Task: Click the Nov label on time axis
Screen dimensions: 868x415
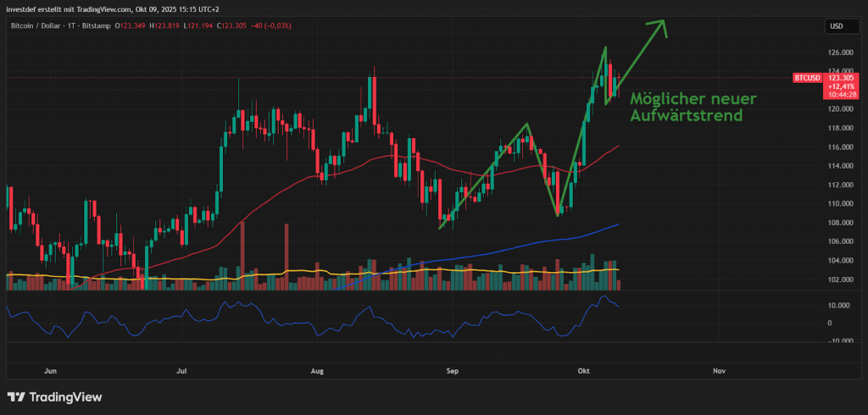Action: pos(719,371)
